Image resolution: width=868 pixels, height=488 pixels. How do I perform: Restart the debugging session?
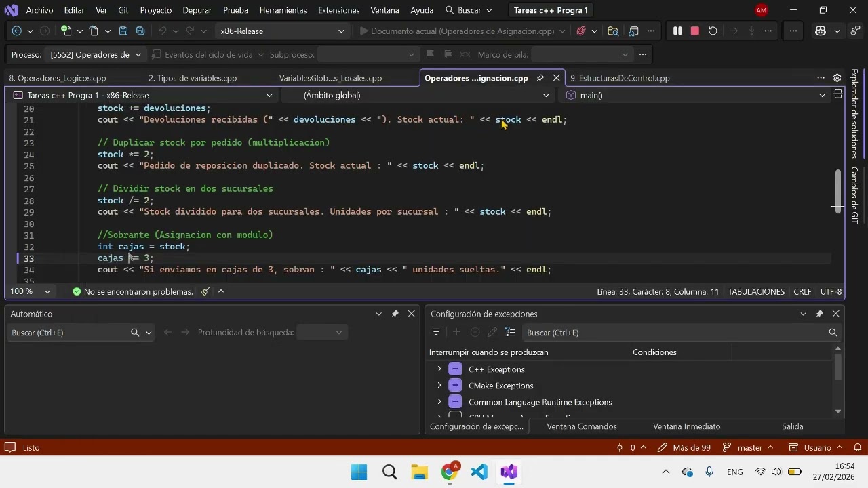[x=713, y=30]
